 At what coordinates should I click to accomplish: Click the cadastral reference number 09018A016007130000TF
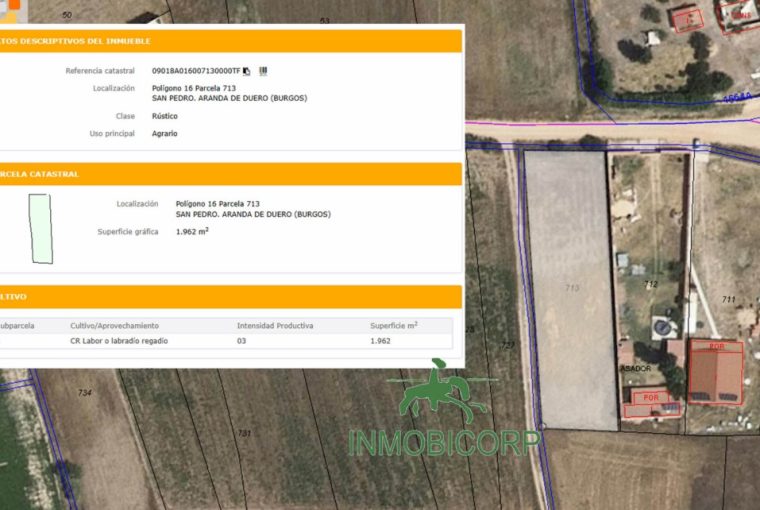[195, 71]
